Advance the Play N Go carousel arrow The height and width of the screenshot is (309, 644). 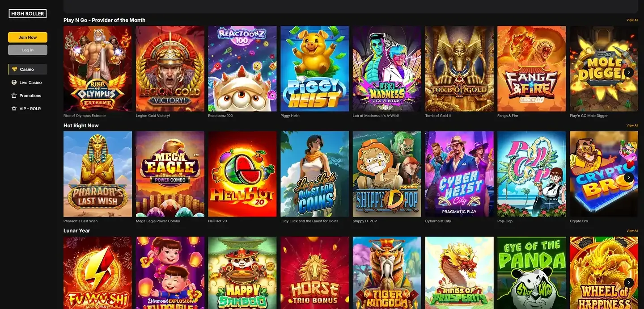coord(629,72)
